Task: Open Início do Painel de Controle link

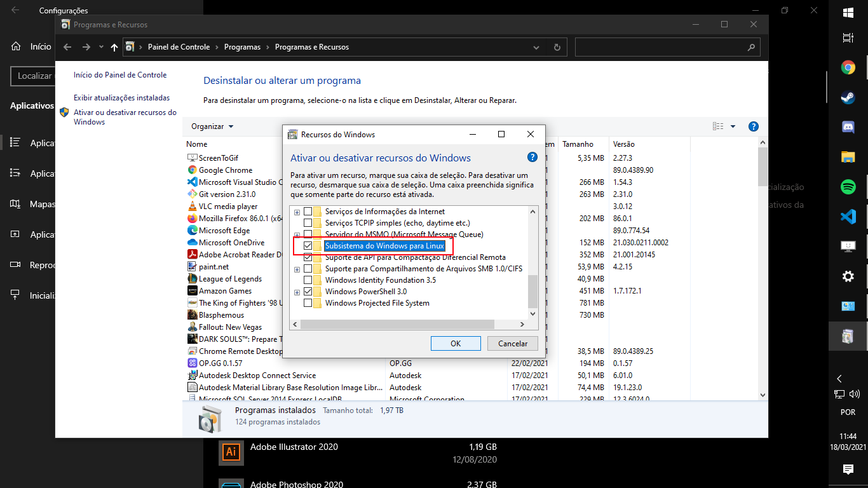Action: click(120, 75)
